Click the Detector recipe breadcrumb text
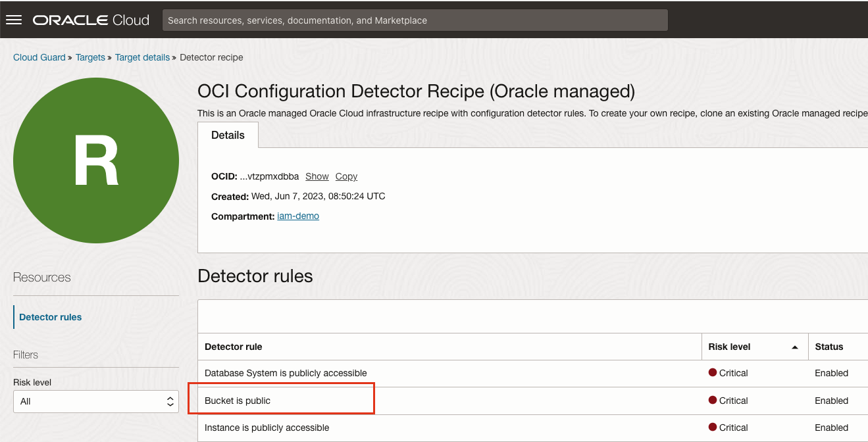The image size is (868, 442). 211,57
